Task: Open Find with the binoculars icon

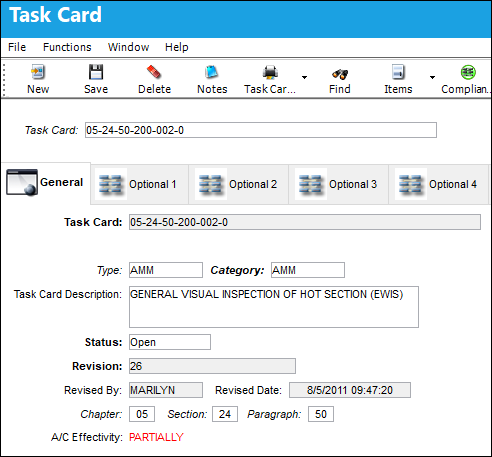Action: tap(340, 74)
